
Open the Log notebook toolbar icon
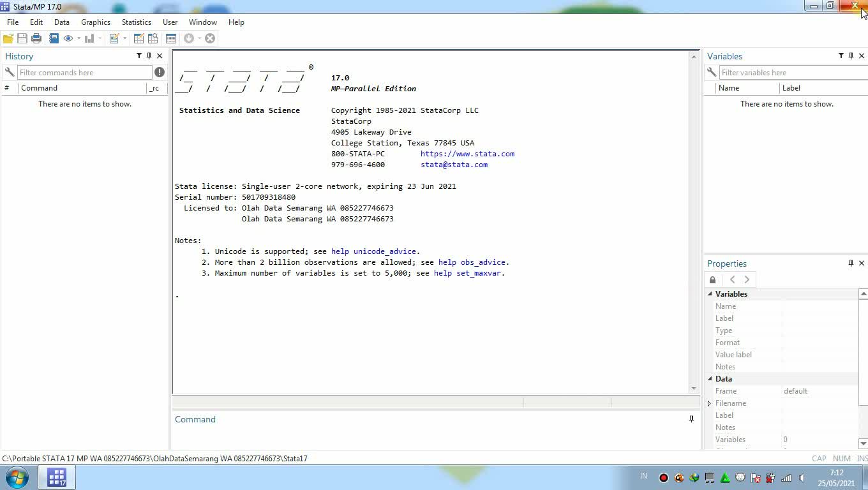[x=54, y=38]
